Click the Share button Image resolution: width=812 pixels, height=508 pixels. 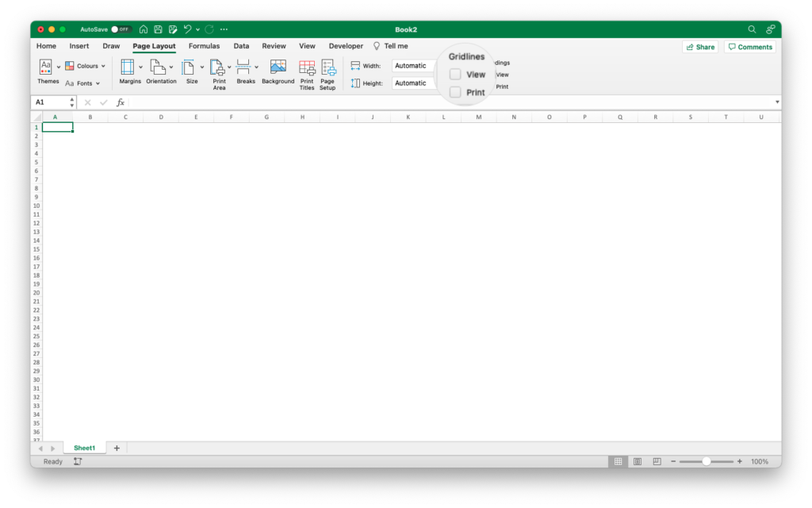point(699,47)
